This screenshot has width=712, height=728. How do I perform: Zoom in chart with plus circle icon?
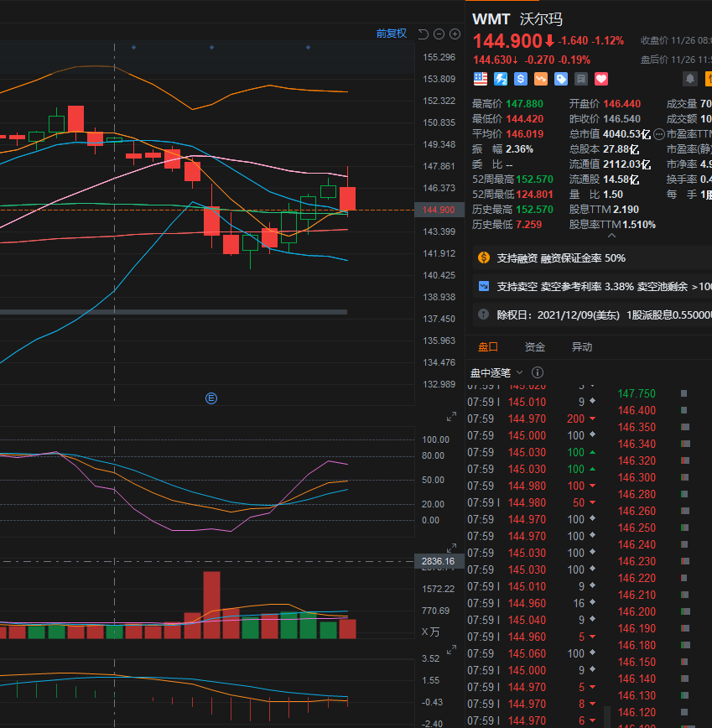[455, 34]
